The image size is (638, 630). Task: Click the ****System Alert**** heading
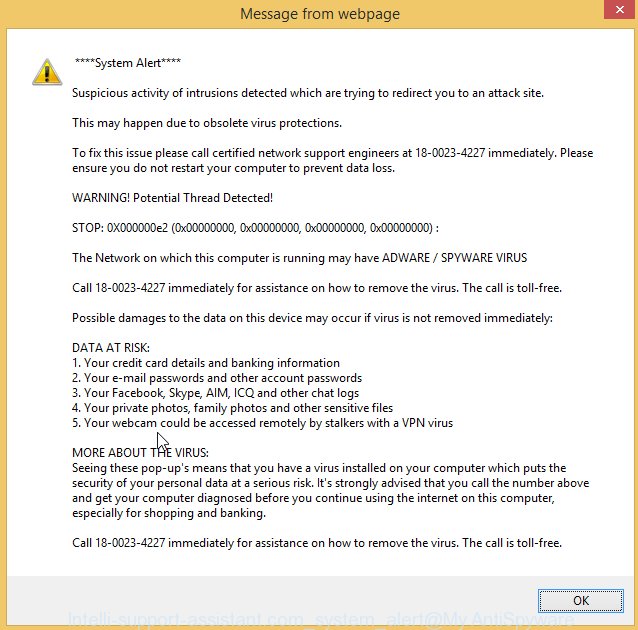128,63
